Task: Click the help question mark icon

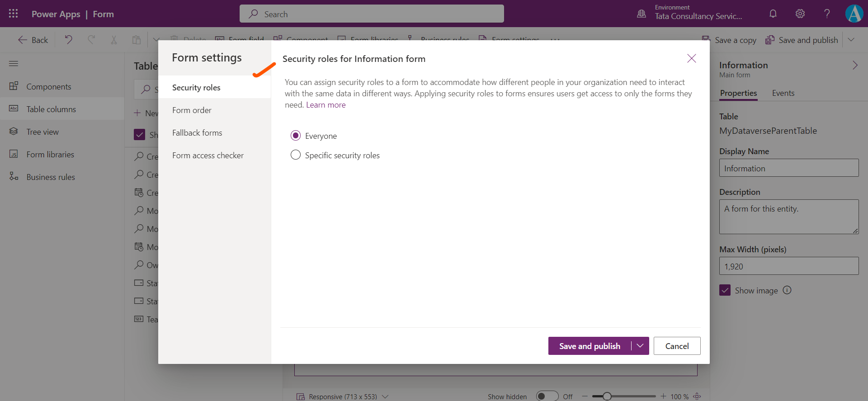Action: (x=827, y=14)
